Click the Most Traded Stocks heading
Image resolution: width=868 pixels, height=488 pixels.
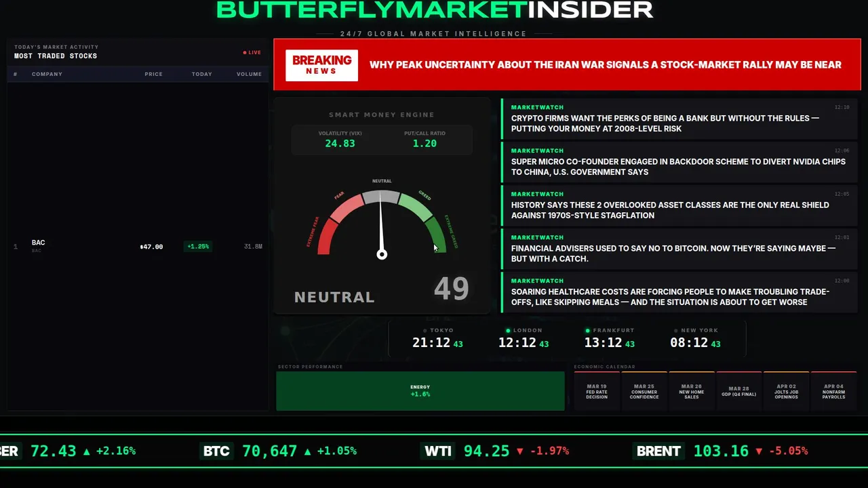coord(56,56)
